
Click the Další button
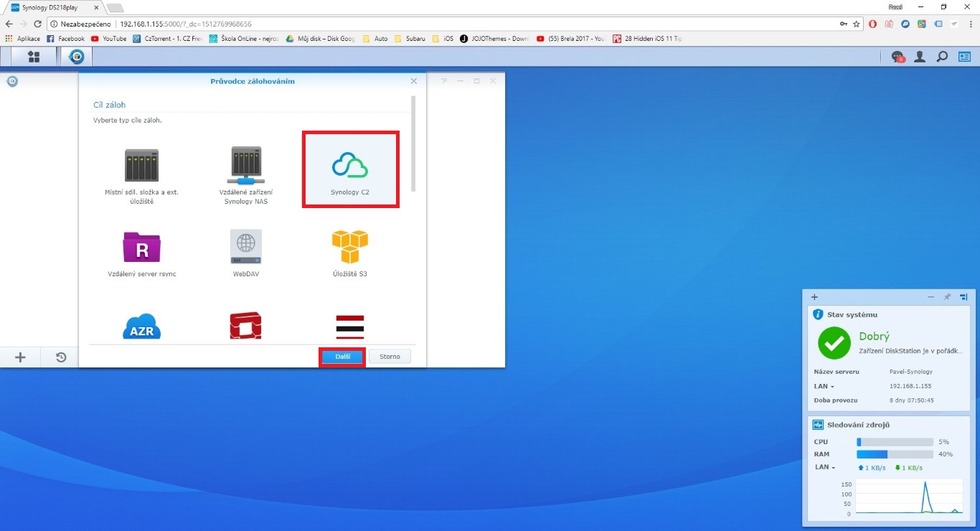342,357
